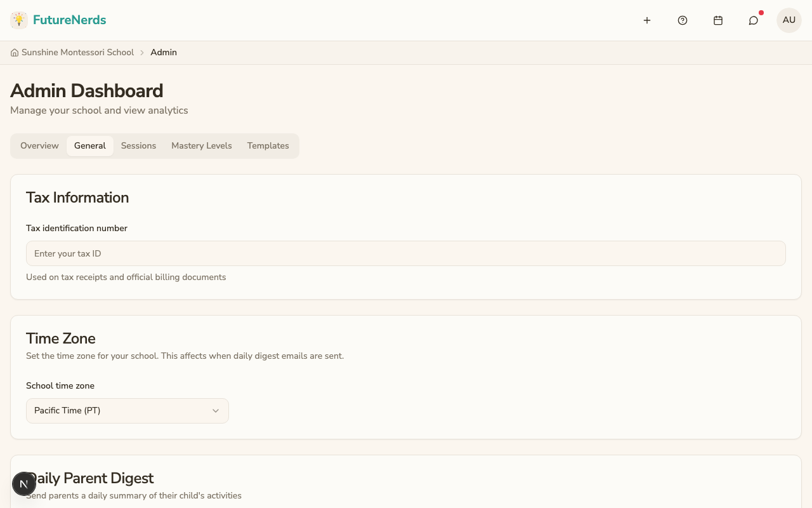Click the Tax identification number label
Screen dimensions: 812x508
[x=77, y=228]
